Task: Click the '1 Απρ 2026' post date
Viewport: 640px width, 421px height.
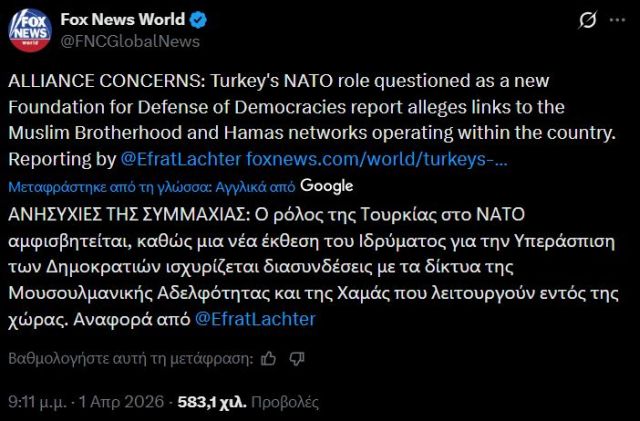Action: pyautogui.click(x=120, y=403)
